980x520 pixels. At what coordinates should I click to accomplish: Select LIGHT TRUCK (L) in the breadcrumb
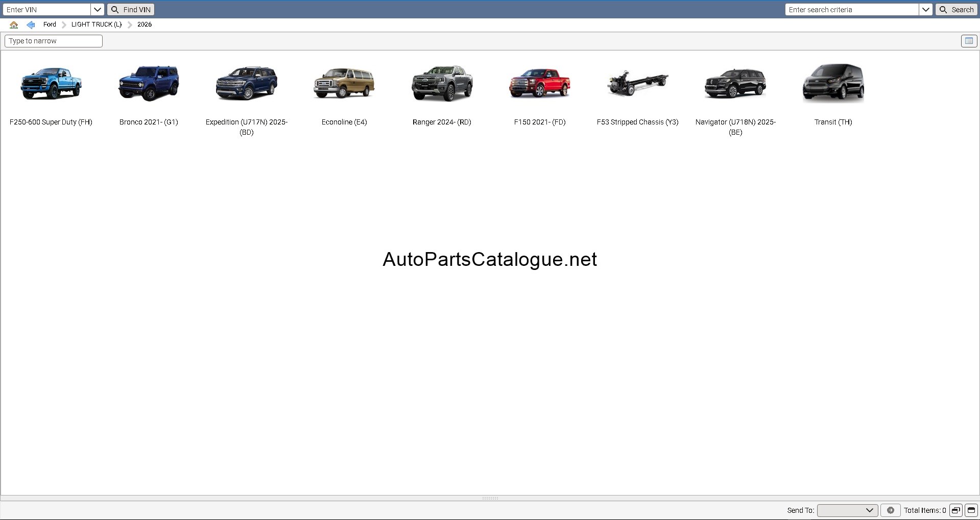[x=97, y=24]
